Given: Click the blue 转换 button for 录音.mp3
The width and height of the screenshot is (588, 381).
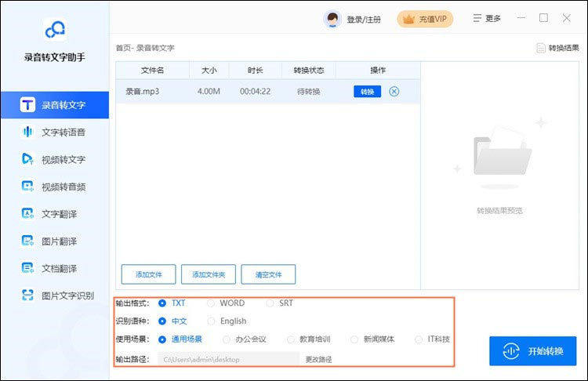Looking at the screenshot, I should (367, 92).
